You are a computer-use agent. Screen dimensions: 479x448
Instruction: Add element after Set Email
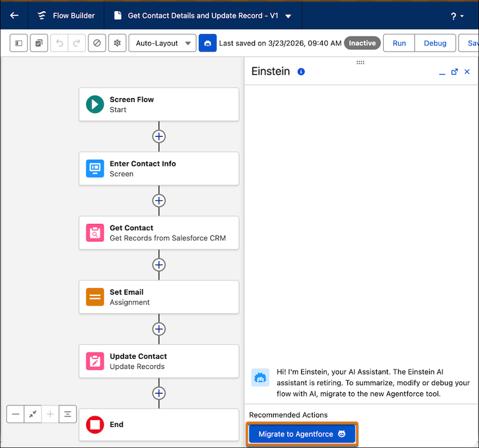[x=159, y=329]
